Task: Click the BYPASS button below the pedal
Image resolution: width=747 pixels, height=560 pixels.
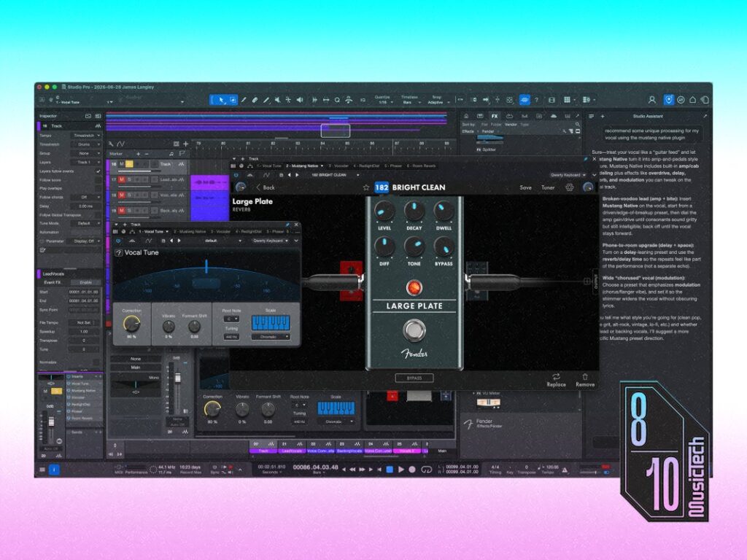Action: [414, 378]
